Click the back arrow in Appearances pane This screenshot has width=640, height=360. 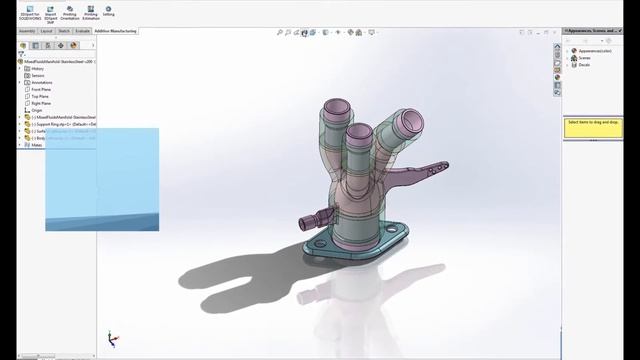tap(568, 41)
